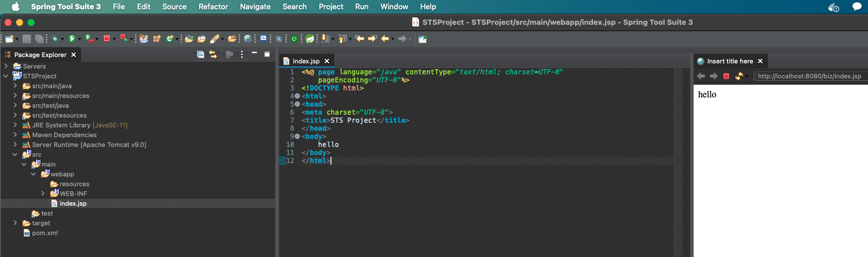Toggle Link with Editor in Package Explorer
This screenshot has width=868, height=257.
coord(213,55)
